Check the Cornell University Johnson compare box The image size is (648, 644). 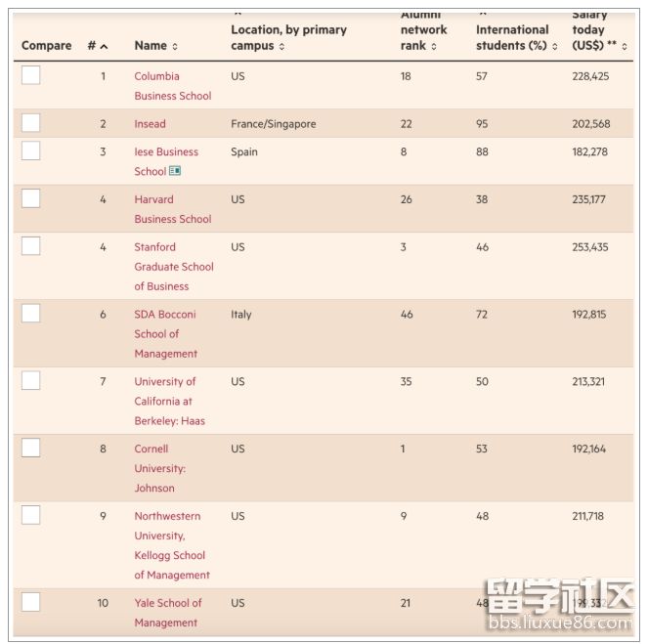(x=31, y=449)
